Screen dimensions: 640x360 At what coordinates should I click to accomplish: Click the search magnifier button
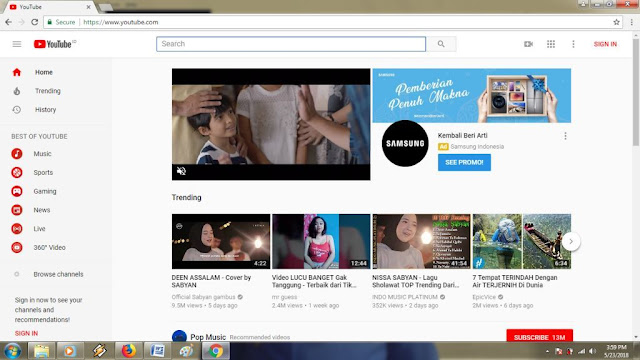click(441, 44)
